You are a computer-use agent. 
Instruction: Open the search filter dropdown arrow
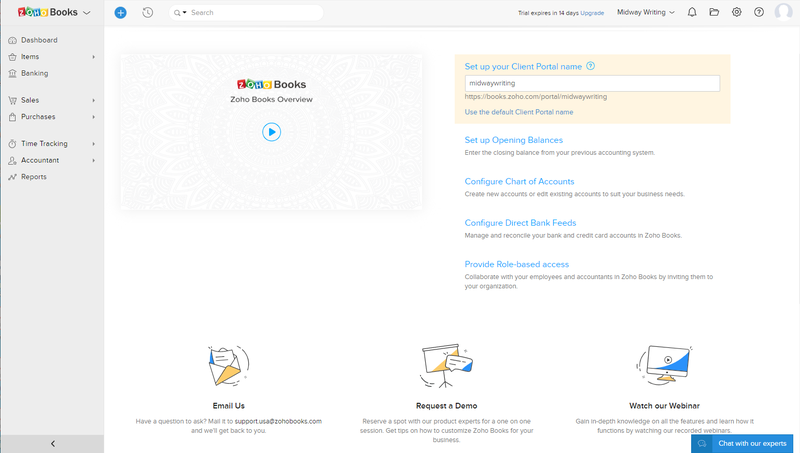185,13
